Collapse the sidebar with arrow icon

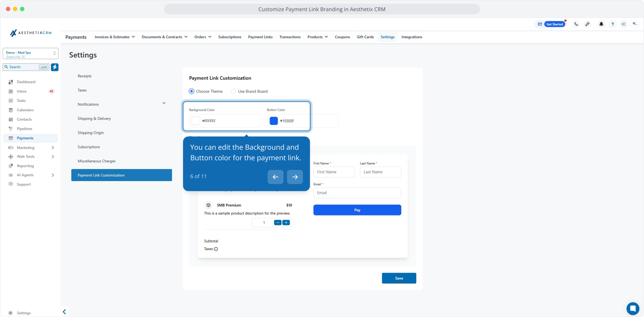click(x=64, y=312)
